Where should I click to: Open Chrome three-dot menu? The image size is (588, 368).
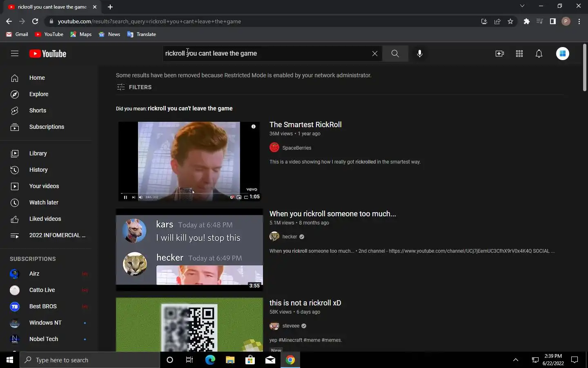[579, 21]
